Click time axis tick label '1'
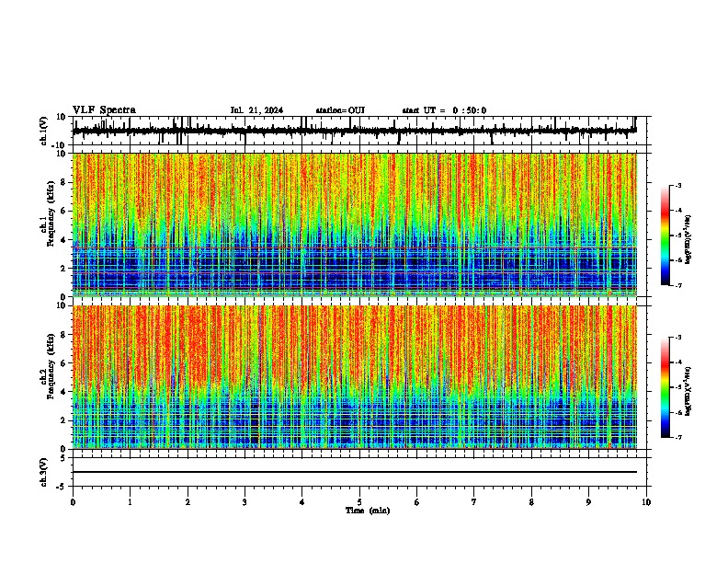 point(130,502)
